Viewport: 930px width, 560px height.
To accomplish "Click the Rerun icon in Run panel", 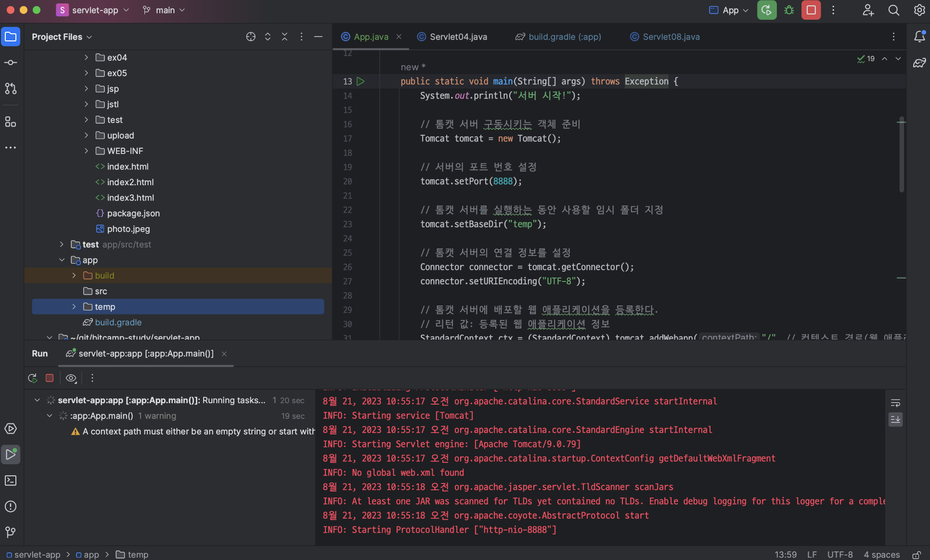I will 33,378.
